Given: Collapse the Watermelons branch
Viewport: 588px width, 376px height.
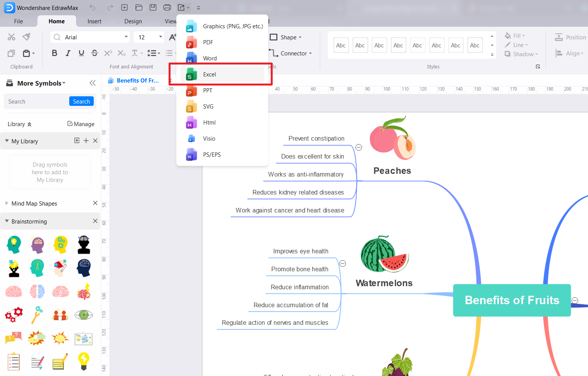Looking at the screenshot, I should pos(343,264).
